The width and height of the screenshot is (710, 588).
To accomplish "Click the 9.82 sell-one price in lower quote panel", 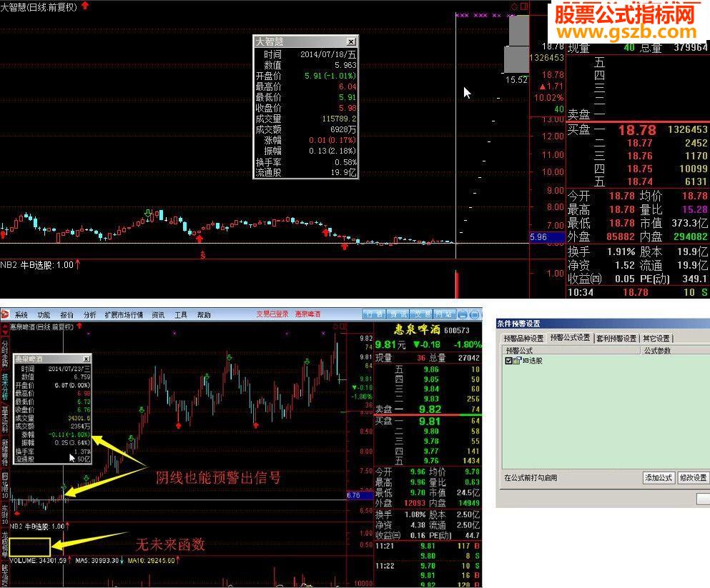I will point(430,409).
